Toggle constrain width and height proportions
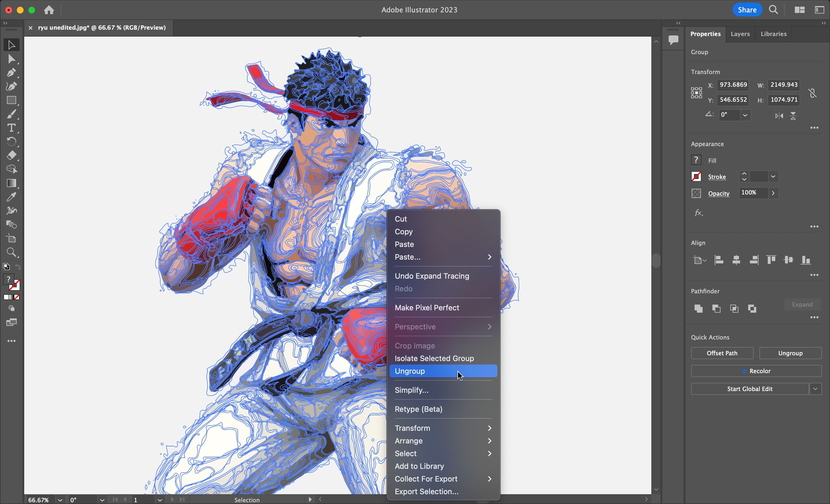The image size is (830, 504). 812,93
